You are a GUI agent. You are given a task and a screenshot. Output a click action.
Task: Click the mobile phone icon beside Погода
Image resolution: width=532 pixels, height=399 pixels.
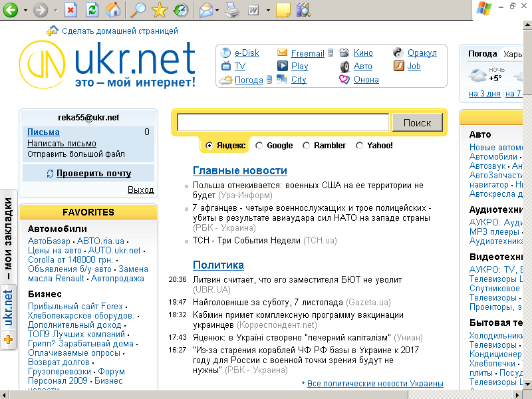(269, 80)
